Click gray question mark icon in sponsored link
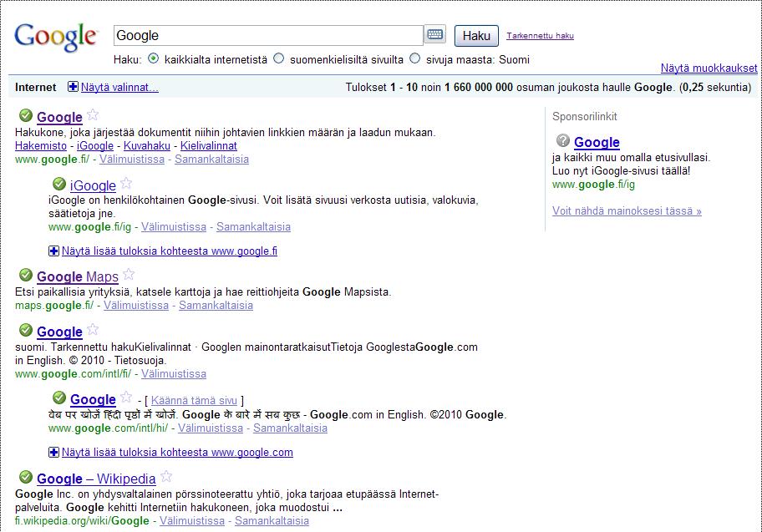Viewport: 762px width, 532px height. tap(563, 141)
